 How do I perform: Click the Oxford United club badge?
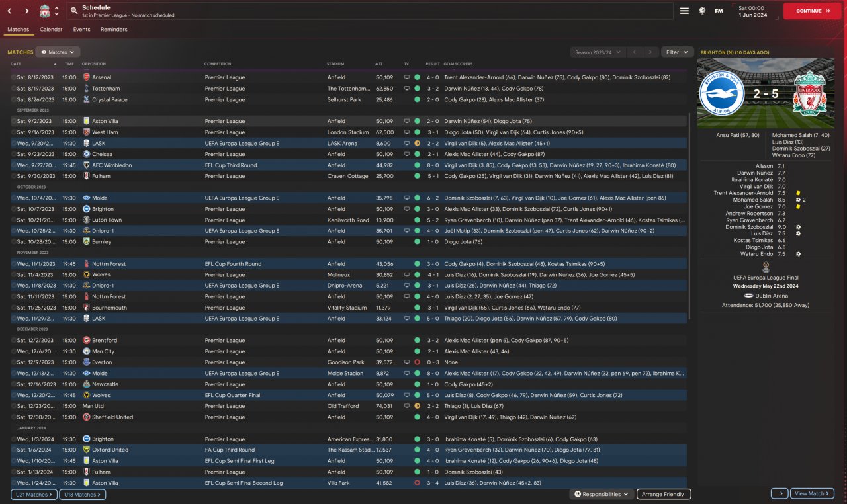(x=87, y=450)
